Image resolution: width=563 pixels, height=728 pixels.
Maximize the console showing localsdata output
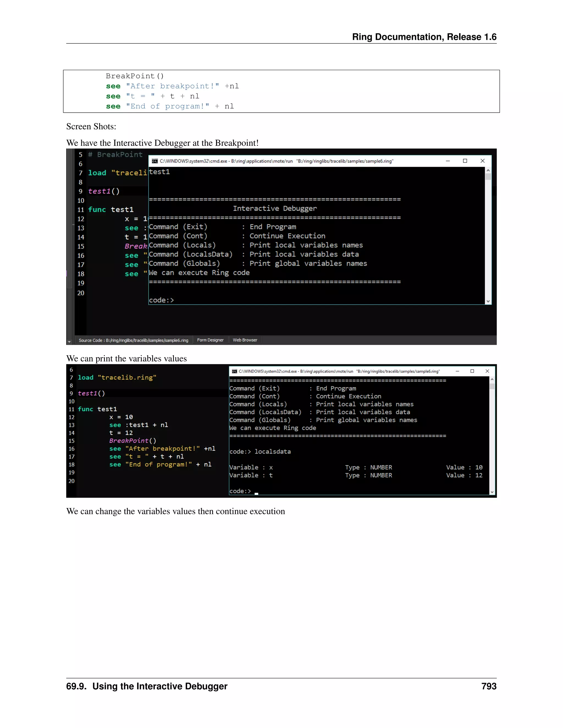[472, 371]
